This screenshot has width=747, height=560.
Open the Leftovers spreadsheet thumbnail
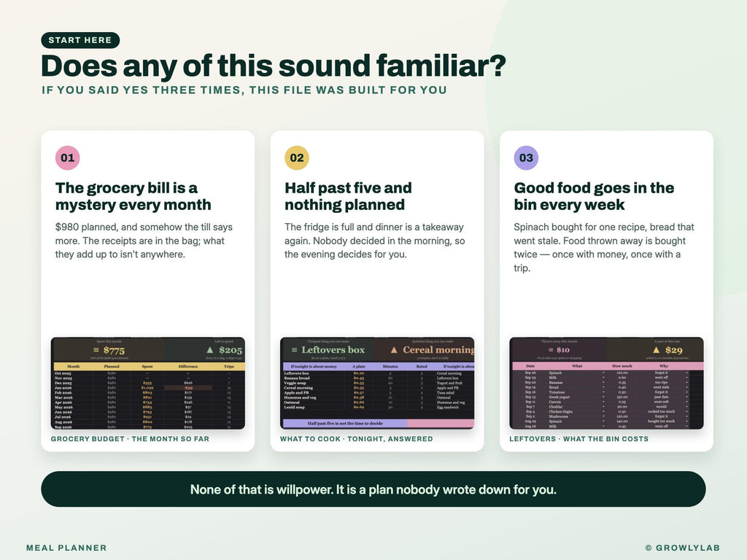[x=606, y=383]
